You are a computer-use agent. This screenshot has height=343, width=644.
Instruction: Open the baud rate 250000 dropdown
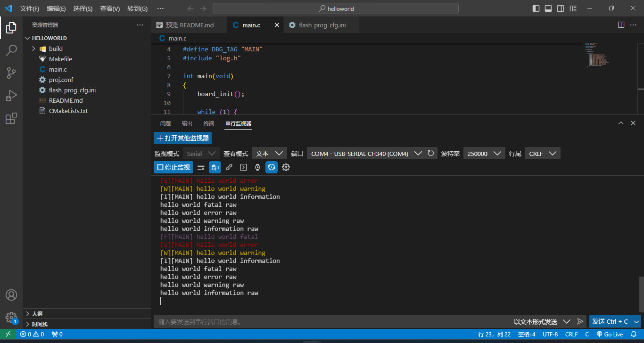point(484,153)
